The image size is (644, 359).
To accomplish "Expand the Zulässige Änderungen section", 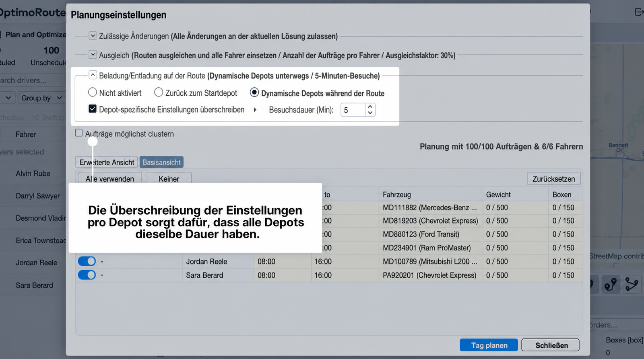I will click(x=93, y=36).
